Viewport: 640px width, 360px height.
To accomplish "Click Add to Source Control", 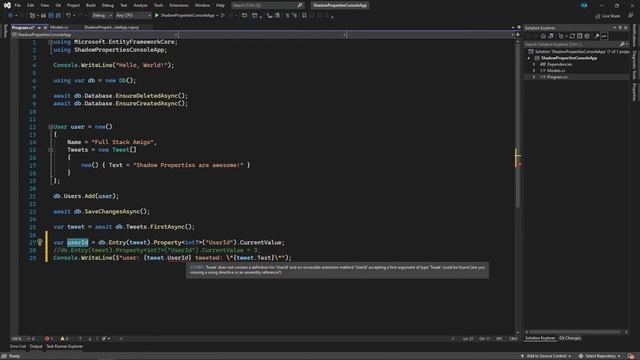I will click(x=546, y=356).
